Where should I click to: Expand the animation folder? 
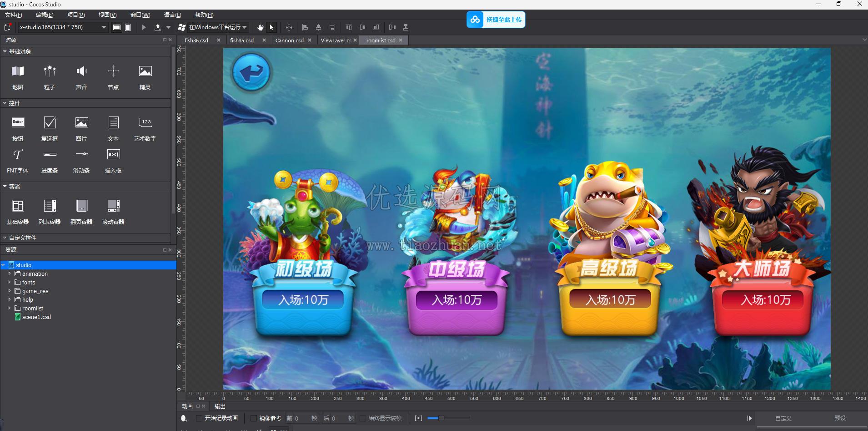point(10,274)
